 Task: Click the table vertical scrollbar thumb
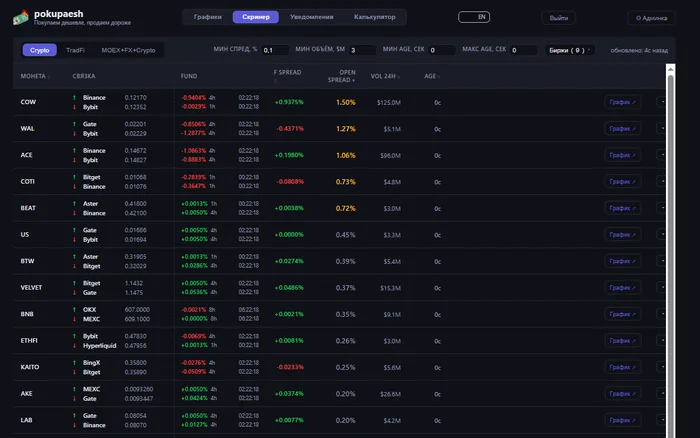pos(670,256)
